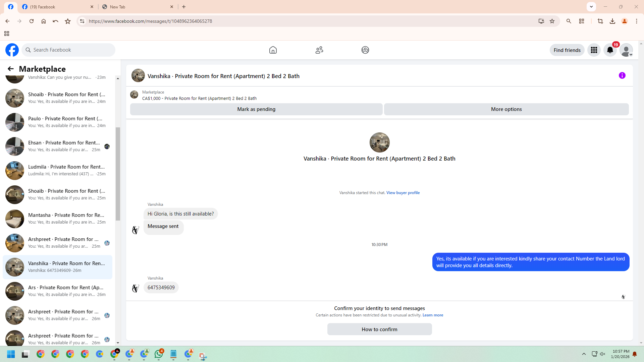
Task: Open the tab search dropdown chevron
Action: click(591, 7)
